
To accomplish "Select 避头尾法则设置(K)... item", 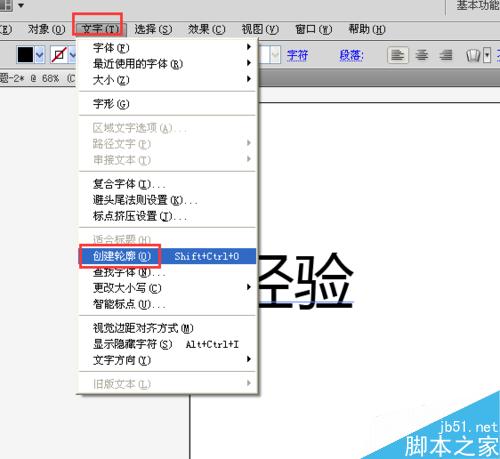I will coord(167,200).
